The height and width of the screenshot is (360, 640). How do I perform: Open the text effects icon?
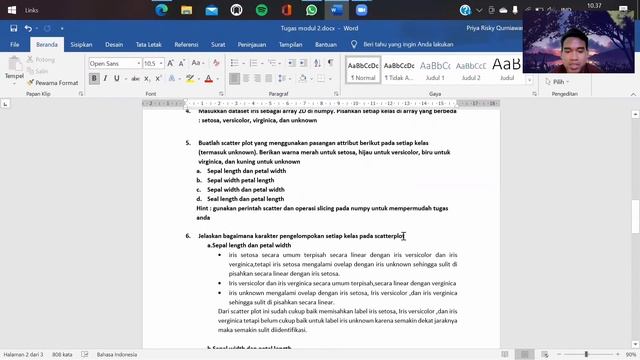pyautogui.click(x=172, y=78)
